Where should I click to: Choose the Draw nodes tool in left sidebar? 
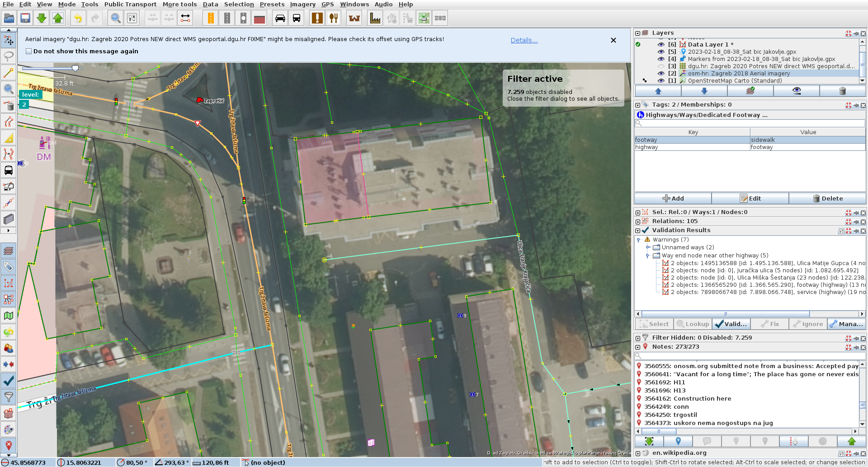(x=9, y=73)
